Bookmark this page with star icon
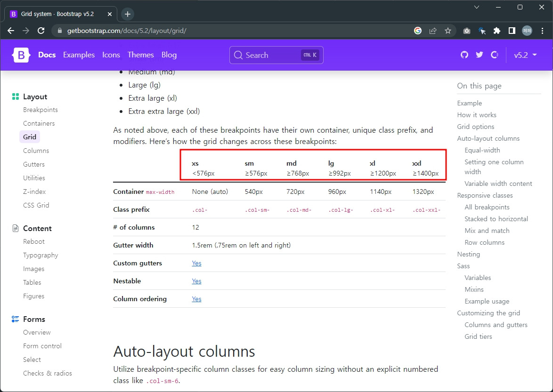The width and height of the screenshot is (553, 392). point(448,31)
